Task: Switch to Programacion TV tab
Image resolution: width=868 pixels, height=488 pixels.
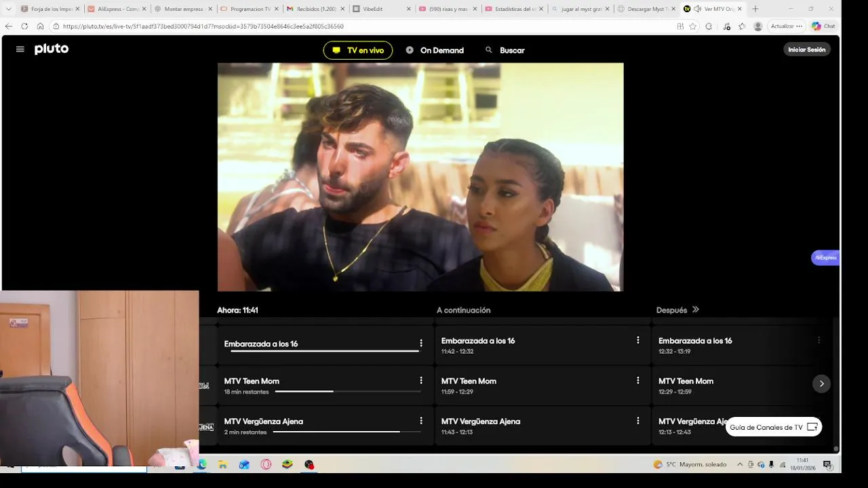Action: (x=250, y=9)
